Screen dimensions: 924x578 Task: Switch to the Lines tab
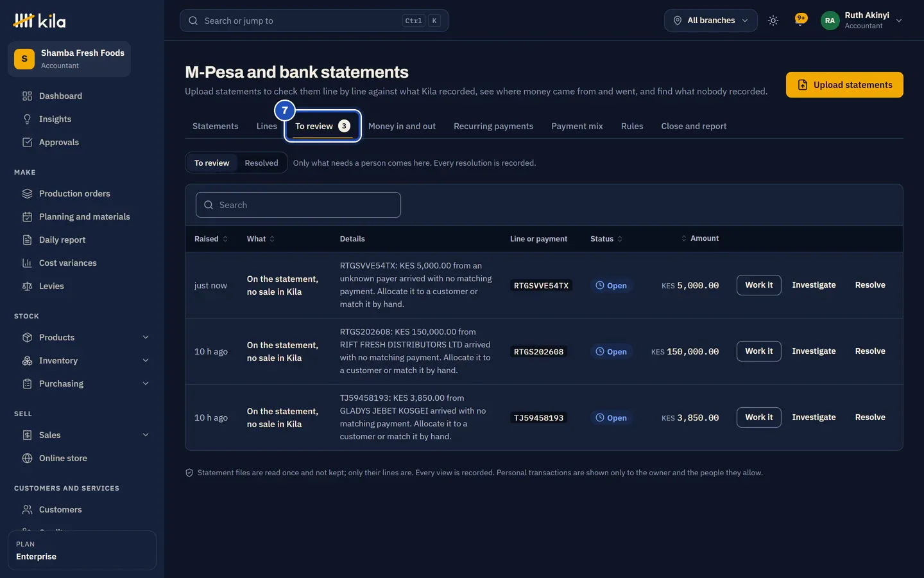[x=267, y=126]
